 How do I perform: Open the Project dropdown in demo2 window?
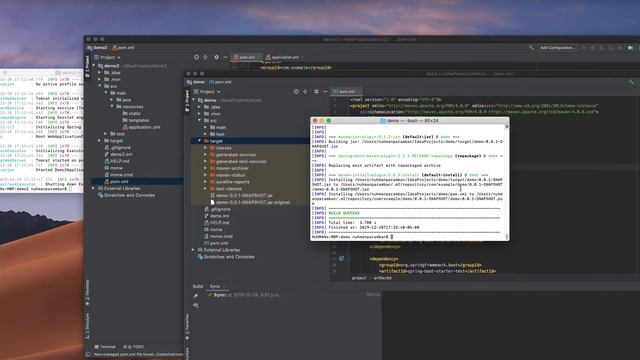(x=107, y=58)
